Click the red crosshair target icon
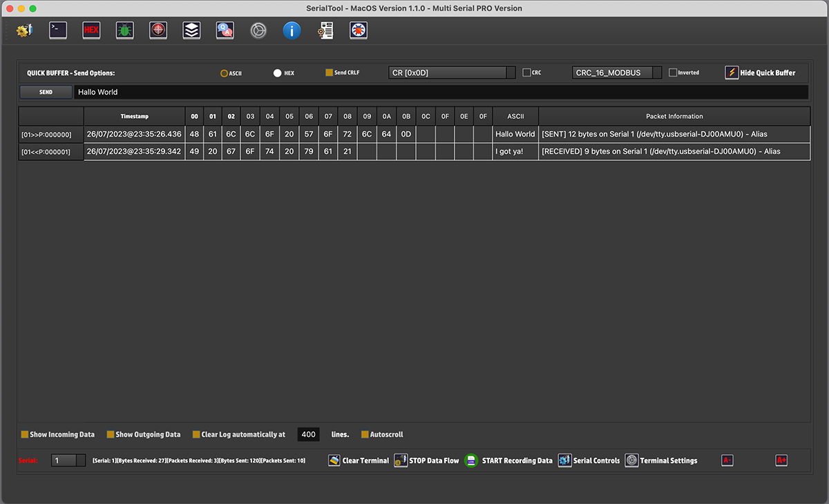This screenshot has height=504, width=829. [158, 30]
